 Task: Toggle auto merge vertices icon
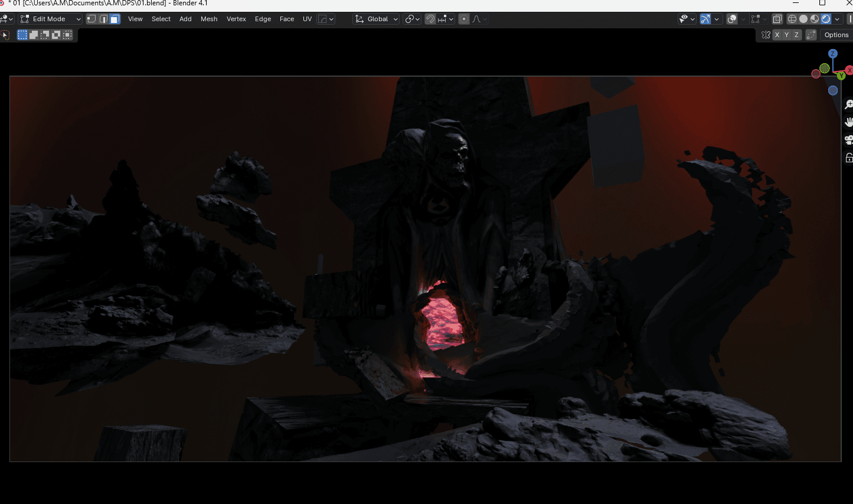(x=811, y=35)
